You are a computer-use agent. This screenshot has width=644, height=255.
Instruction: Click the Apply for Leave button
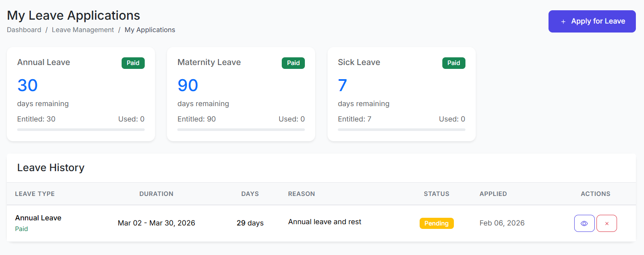[592, 21]
